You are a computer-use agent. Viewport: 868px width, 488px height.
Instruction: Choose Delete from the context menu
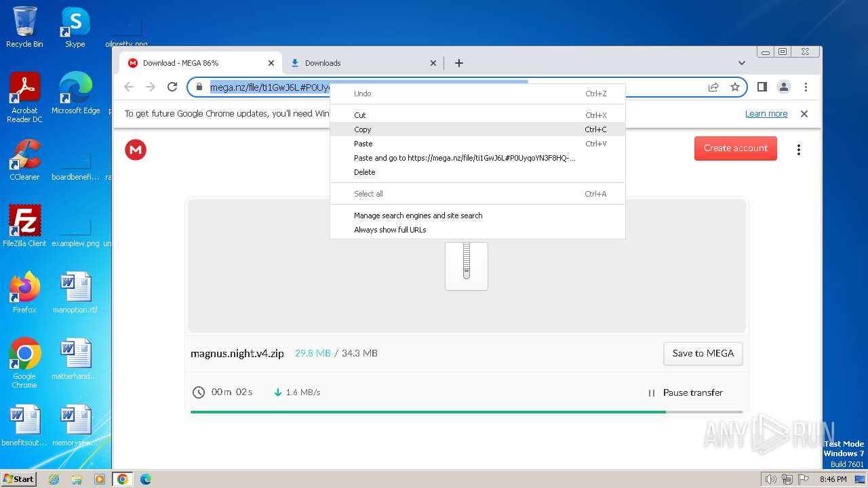tap(477, 172)
